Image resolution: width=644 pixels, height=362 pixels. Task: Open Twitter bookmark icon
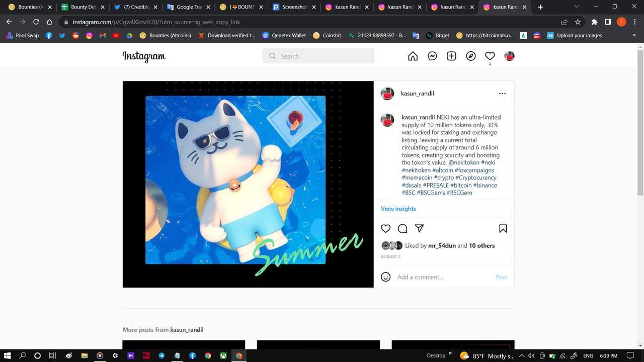pos(62,36)
